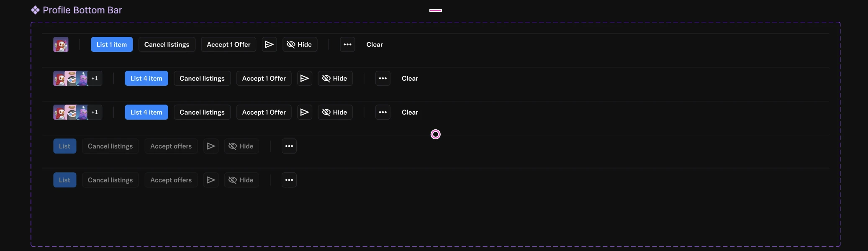Toggle Hide in the lower List 4 item row
Viewport: 868px width, 251px height.
335,112
